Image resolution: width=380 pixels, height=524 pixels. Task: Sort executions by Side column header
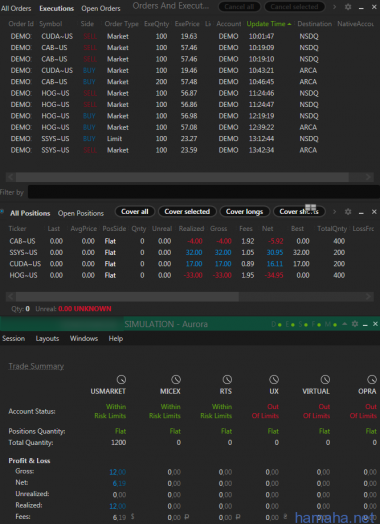pyautogui.click(x=87, y=24)
